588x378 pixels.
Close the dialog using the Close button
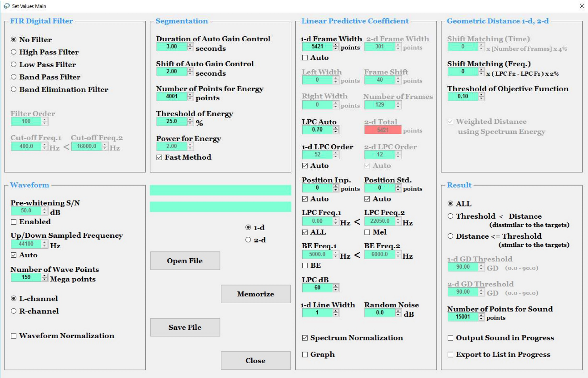255,361
